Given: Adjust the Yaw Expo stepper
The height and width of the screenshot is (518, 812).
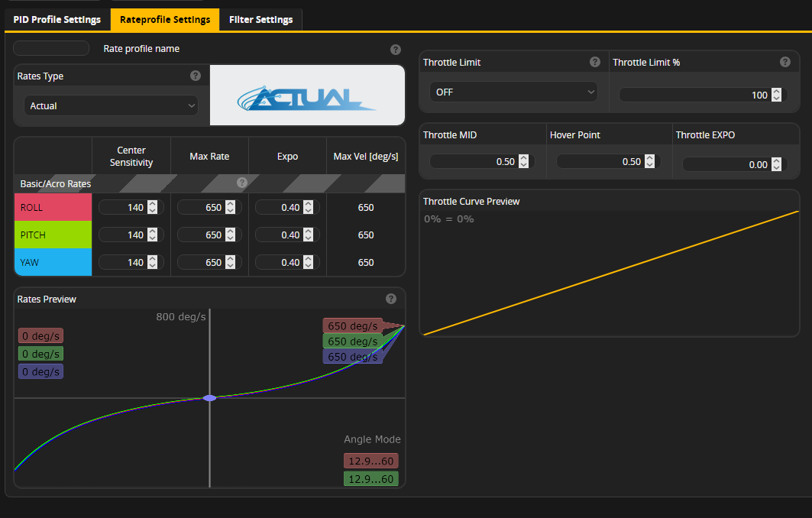Looking at the screenshot, I should tap(308, 262).
